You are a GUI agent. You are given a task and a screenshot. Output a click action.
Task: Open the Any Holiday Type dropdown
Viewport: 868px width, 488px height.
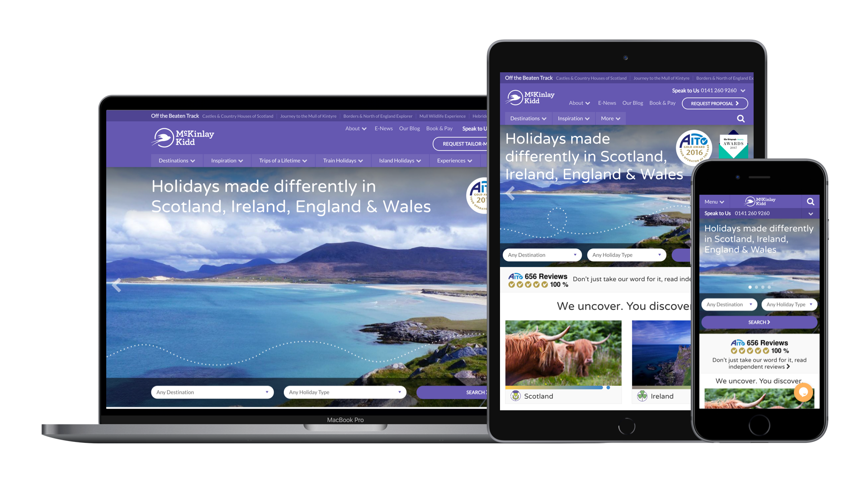coord(344,392)
